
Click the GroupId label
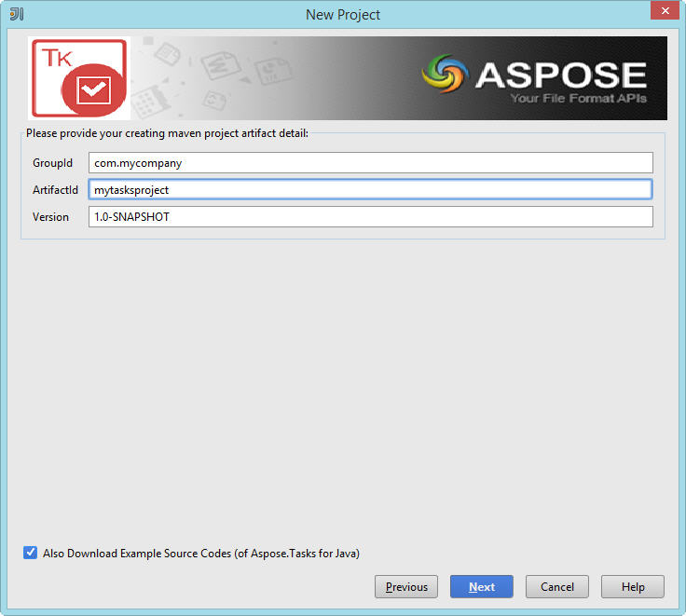[x=52, y=163]
